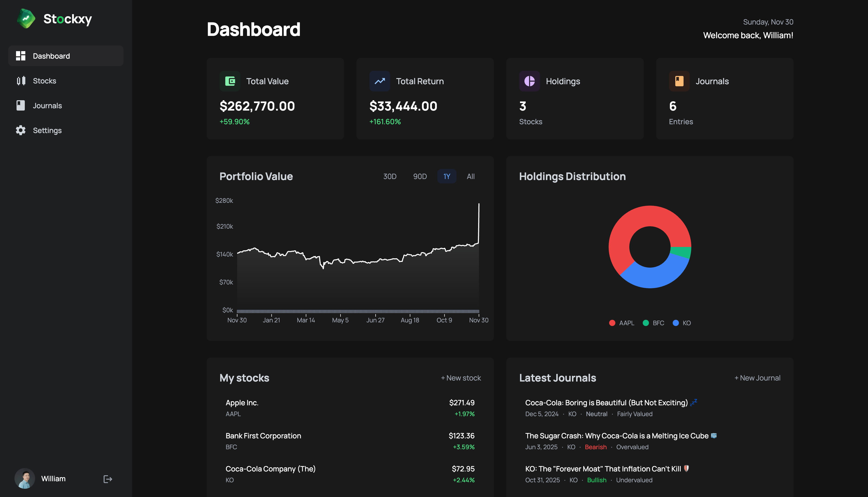This screenshot has width=868, height=497.
Task: Select the Dashboard icon in the sidebar
Action: coord(20,56)
